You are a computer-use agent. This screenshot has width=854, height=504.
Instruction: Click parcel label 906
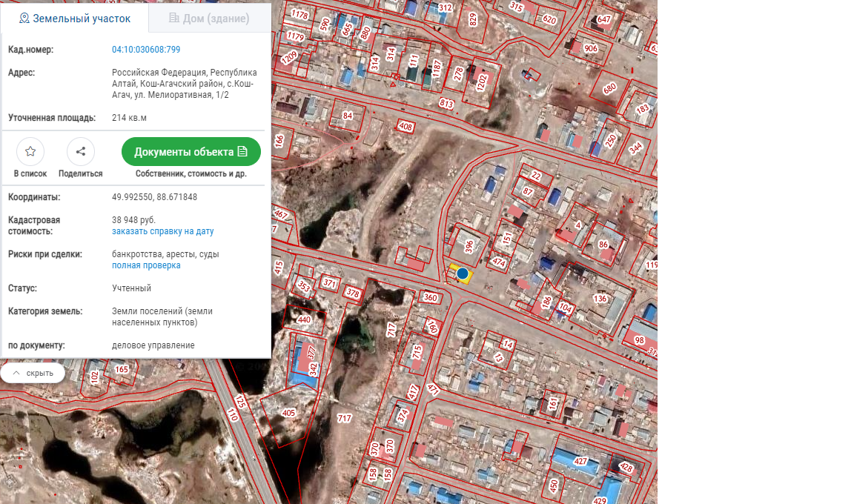(591, 48)
